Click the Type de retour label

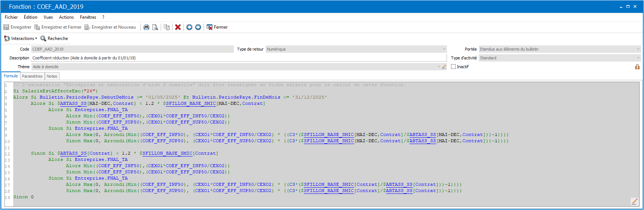tap(250, 49)
